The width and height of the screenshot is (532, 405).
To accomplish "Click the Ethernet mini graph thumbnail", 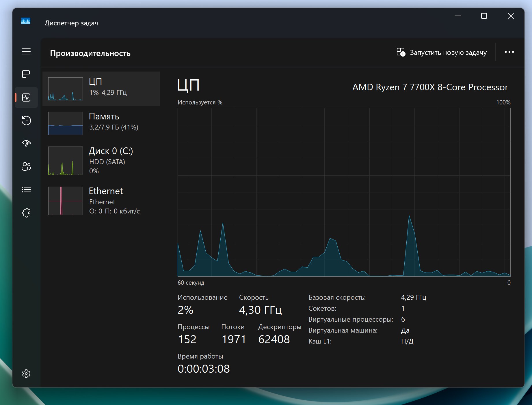I will pyautogui.click(x=66, y=201).
